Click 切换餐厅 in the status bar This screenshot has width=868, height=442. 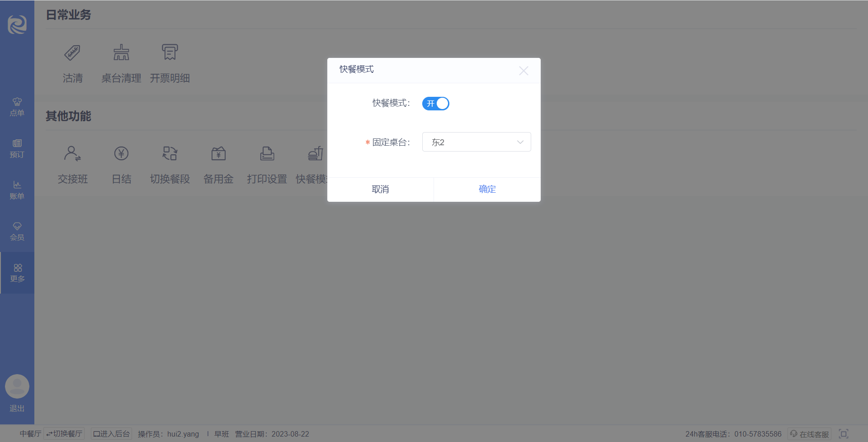click(64, 434)
